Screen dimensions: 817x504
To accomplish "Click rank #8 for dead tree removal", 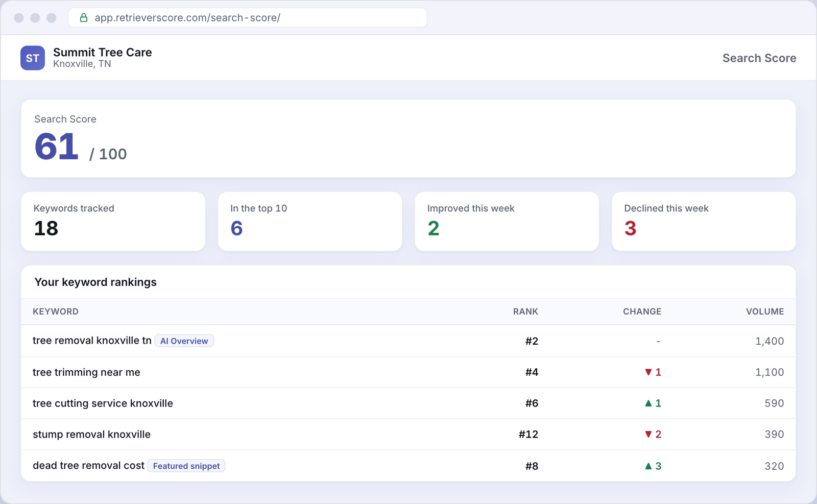I will 532,466.
